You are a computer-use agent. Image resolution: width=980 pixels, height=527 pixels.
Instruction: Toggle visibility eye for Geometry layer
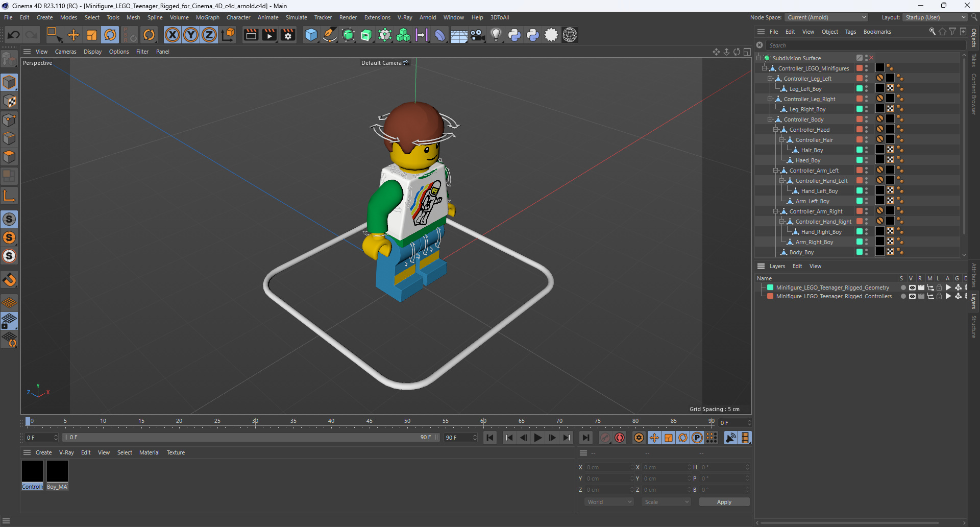[x=912, y=288]
